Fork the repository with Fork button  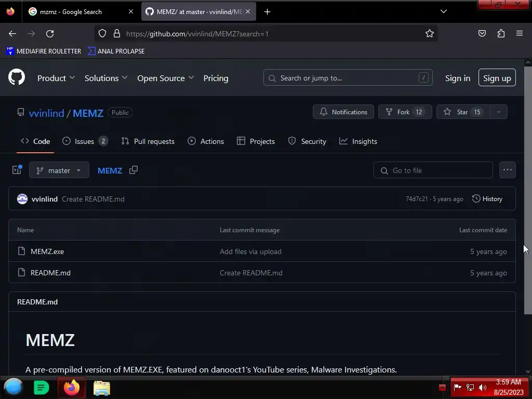(405, 112)
